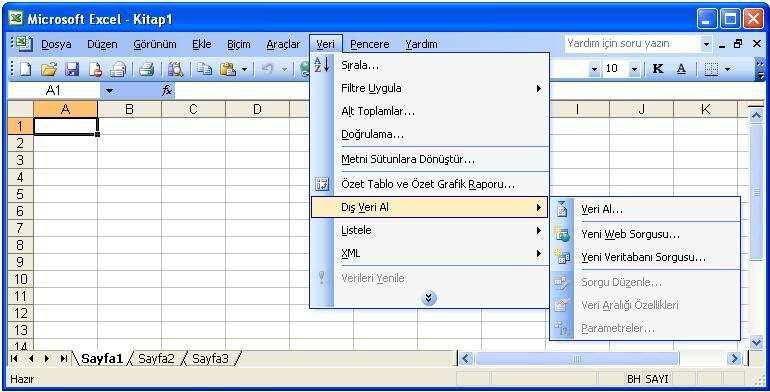
Task: Toggle underline with the A button
Action: (681, 69)
